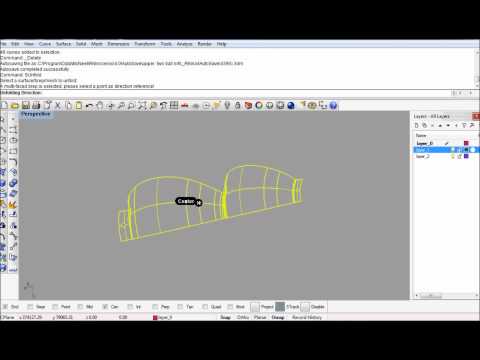The height and width of the screenshot is (360, 480).
Task: Click the Print icon
Action: point(36,106)
